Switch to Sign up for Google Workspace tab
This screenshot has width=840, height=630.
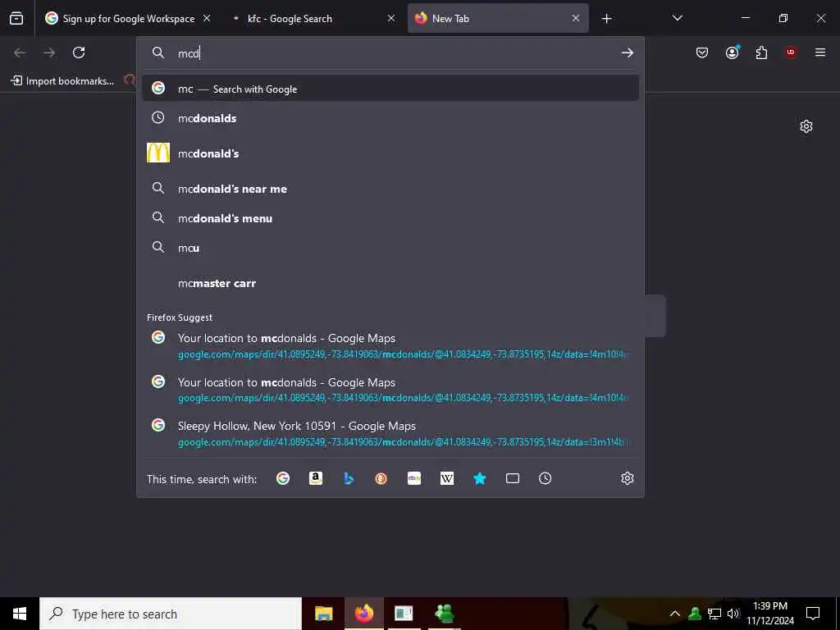(128, 19)
